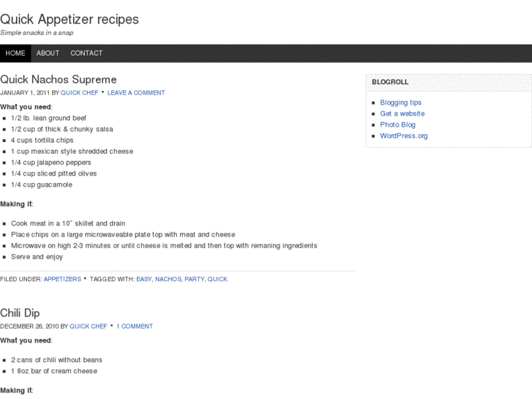Visit WordPress.org from the blogroll

point(403,135)
